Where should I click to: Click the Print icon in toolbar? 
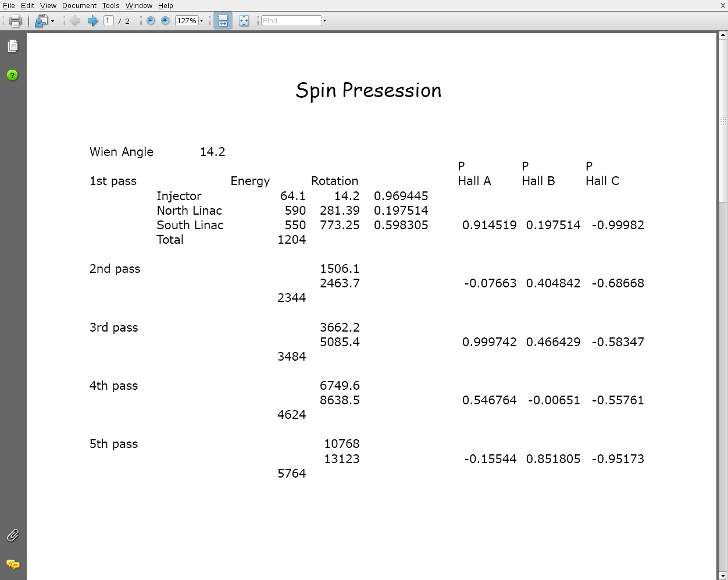click(x=15, y=21)
